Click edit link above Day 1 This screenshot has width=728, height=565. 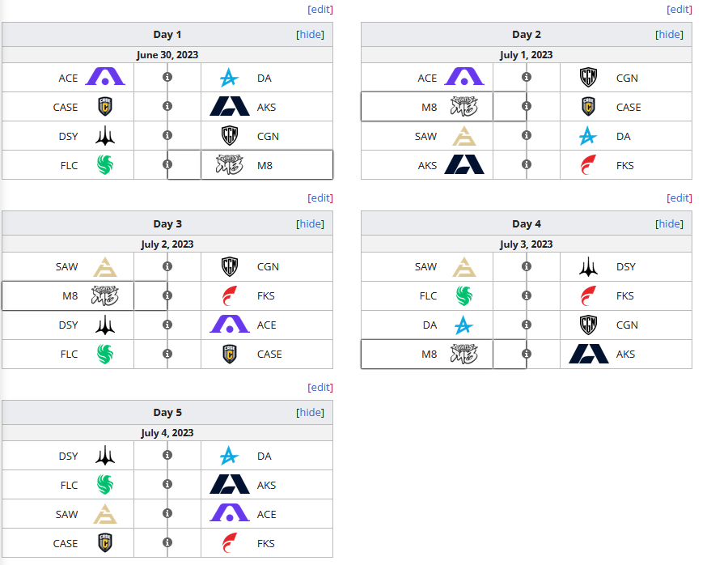pos(320,10)
